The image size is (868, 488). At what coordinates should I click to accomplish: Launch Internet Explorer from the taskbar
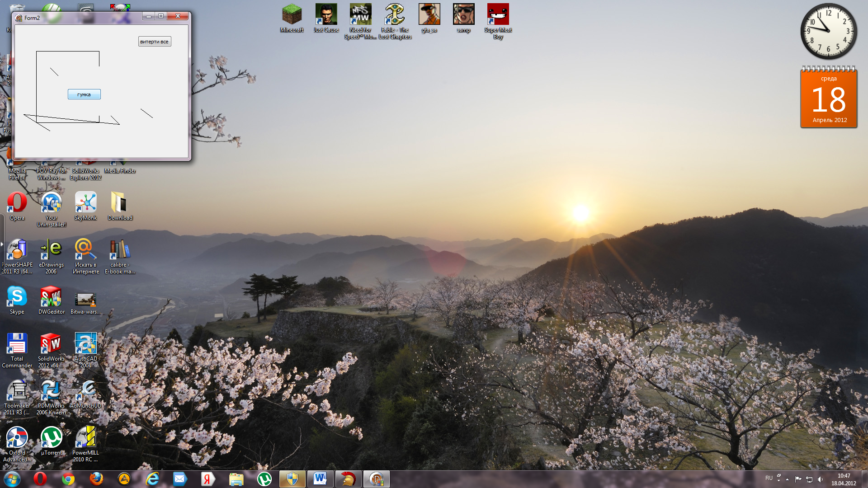pyautogui.click(x=152, y=479)
